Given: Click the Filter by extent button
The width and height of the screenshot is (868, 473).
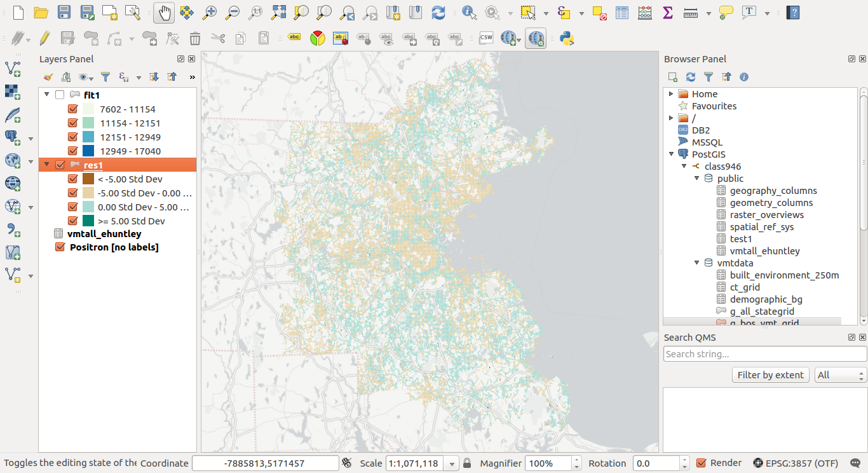Looking at the screenshot, I should (770, 375).
